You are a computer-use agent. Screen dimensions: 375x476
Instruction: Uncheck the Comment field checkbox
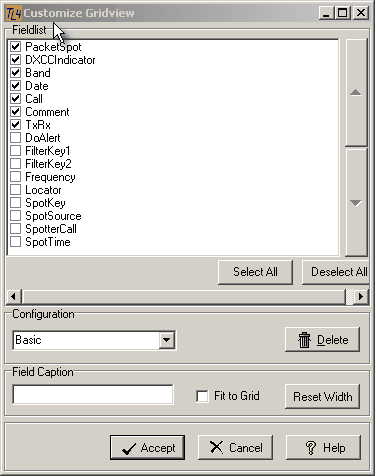coord(15,112)
